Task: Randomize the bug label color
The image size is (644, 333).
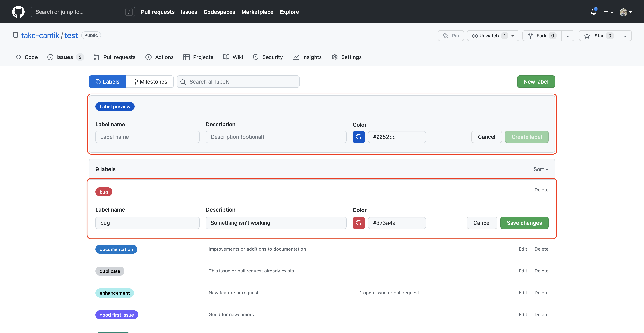Action: click(358, 223)
